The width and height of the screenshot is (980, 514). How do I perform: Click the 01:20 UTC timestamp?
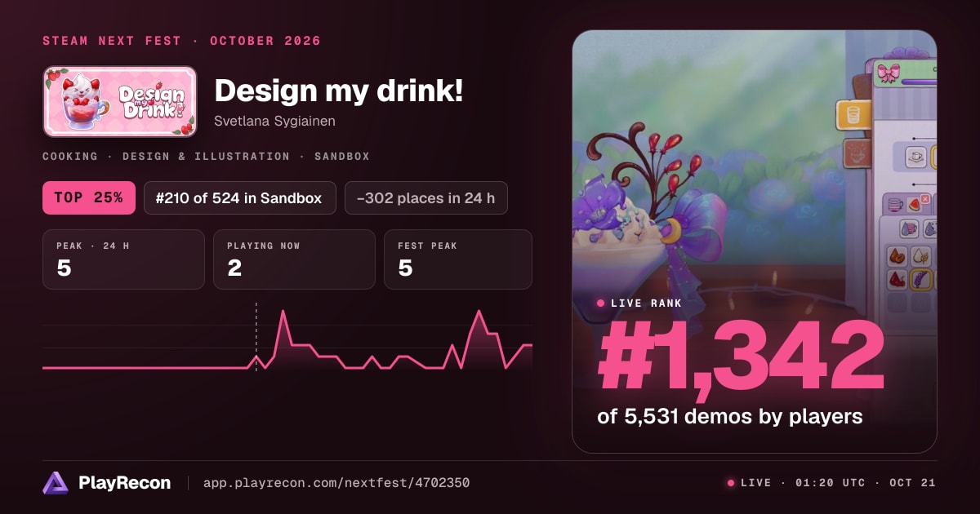pyautogui.click(x=830, y=483)
